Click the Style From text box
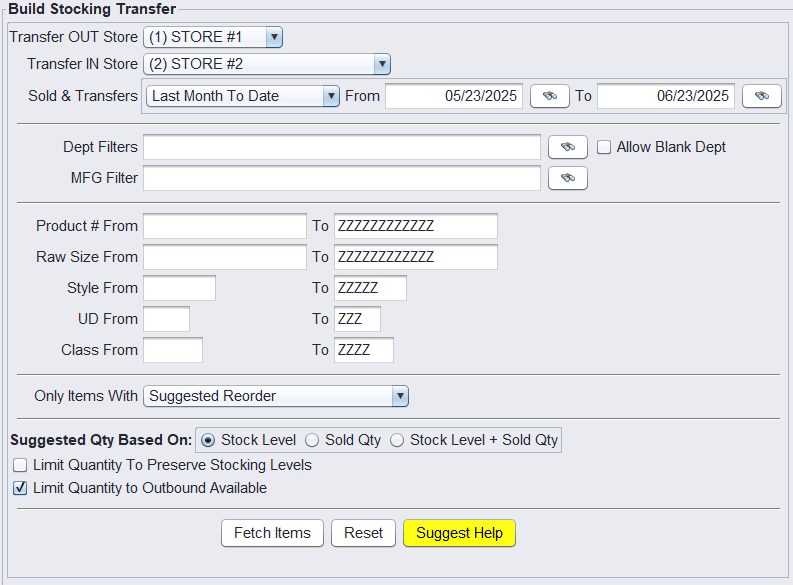The width and height of the screenshot is (793, 585). (179, 288)
